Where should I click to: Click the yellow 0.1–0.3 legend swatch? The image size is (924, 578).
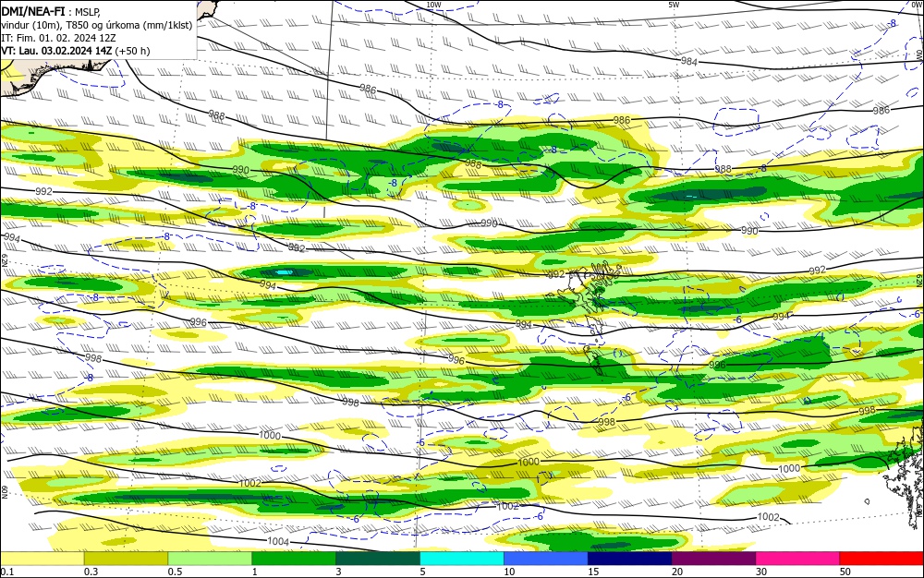tap(42, 558)
